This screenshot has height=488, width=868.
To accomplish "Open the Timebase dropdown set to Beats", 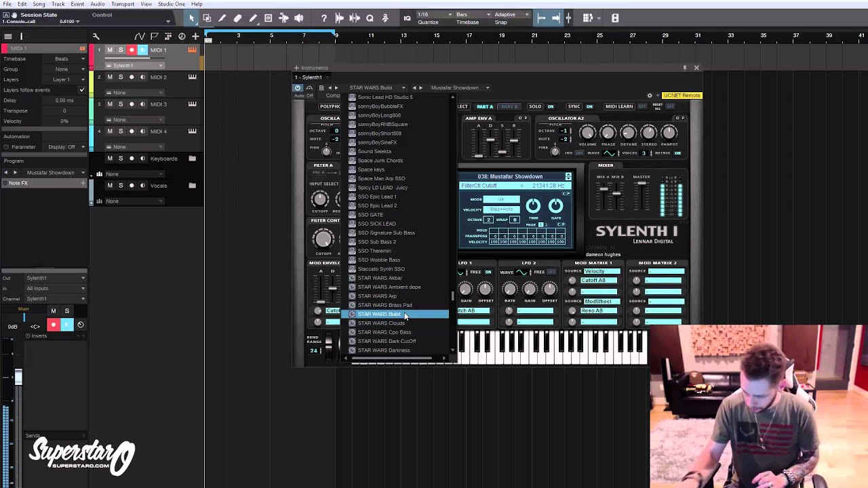I will (64, 59).
